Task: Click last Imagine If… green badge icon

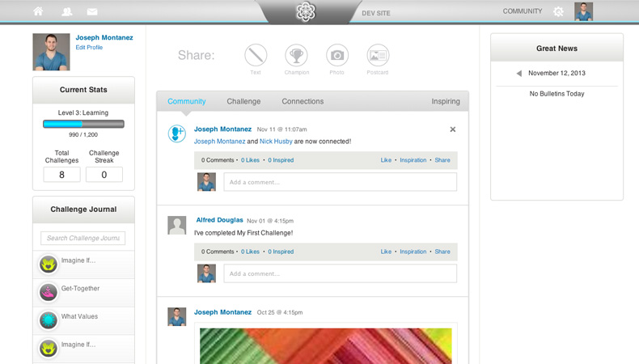Action: (48, 349)
